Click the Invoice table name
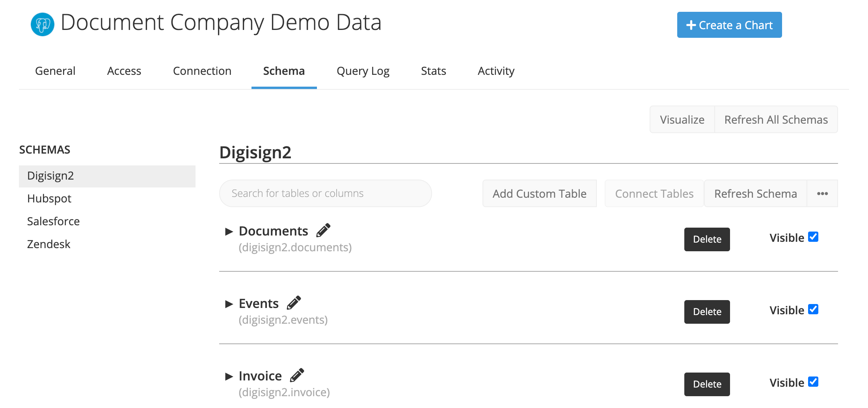The width and height of the screenshot is (868, 408). coord(260,376)
